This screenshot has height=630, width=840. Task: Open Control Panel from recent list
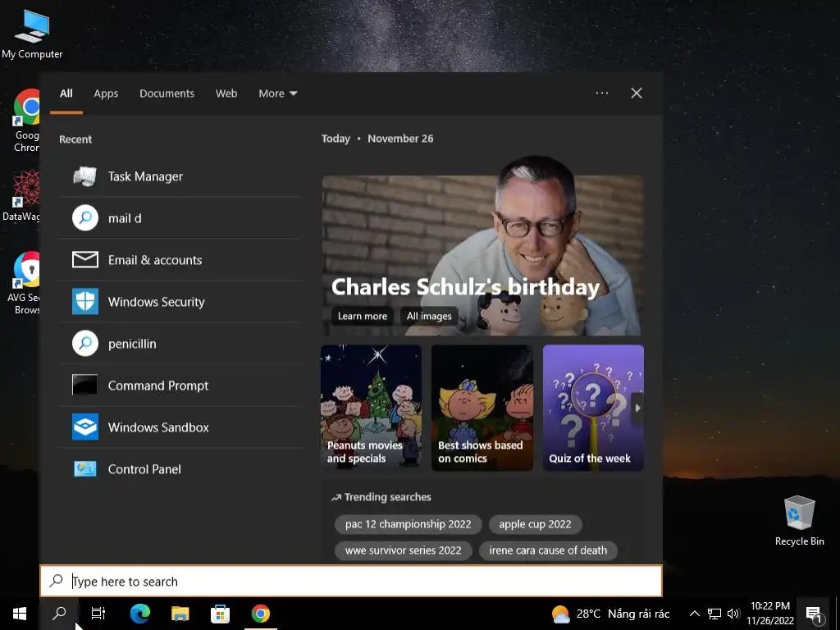tap(180, 468)
